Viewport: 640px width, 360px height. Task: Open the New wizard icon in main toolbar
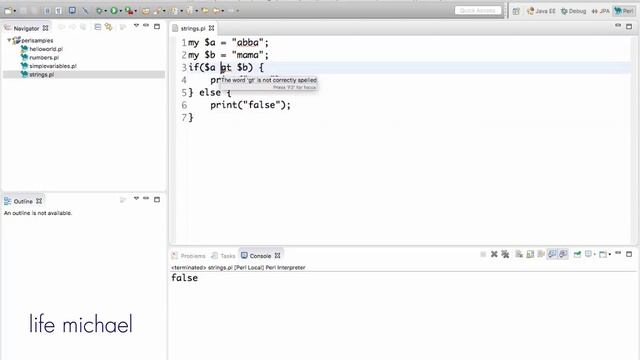click(8, 11)
